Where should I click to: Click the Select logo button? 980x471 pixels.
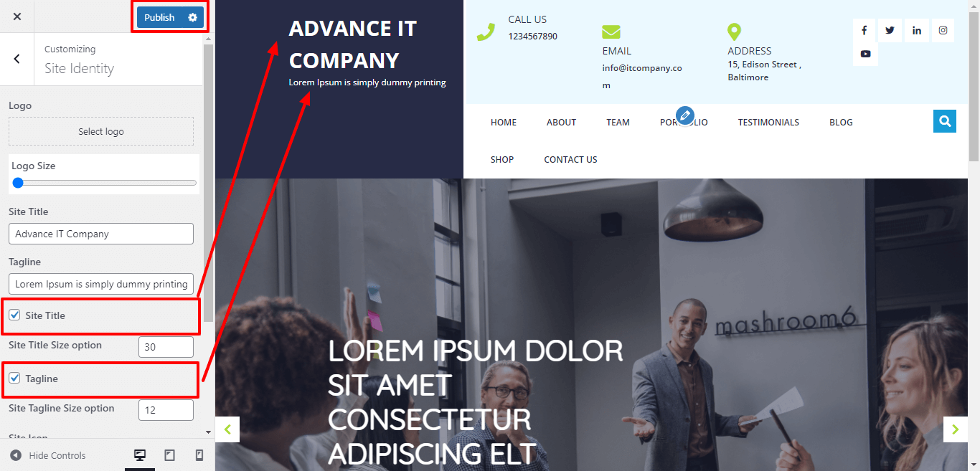101,131
